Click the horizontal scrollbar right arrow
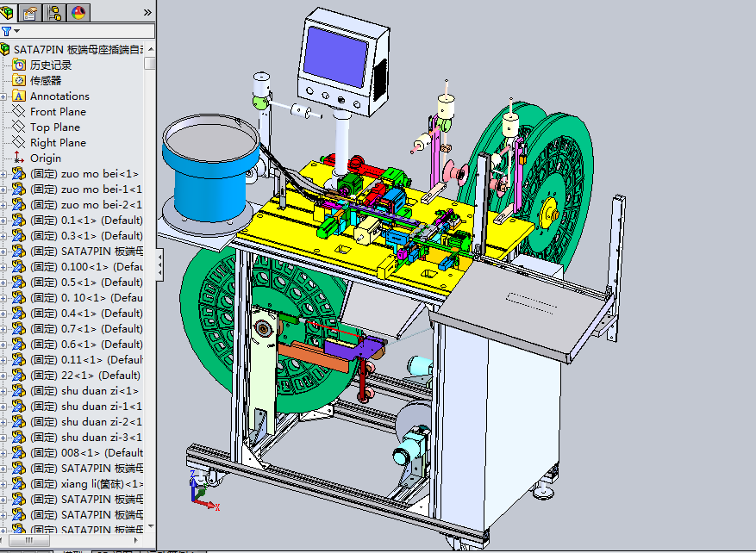This screenshot has width=756, height=553. 136,540
